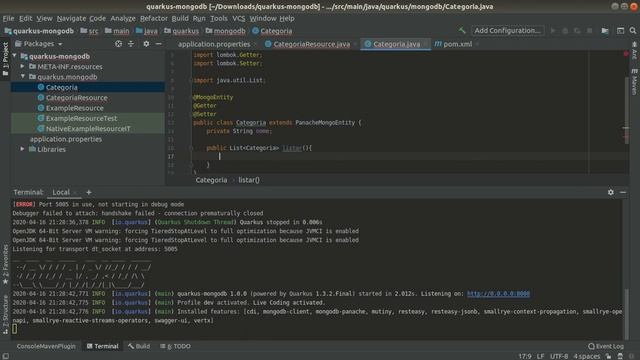Expand the META-INF.resources node
640x360 pixels.
[x=22, y=66]
